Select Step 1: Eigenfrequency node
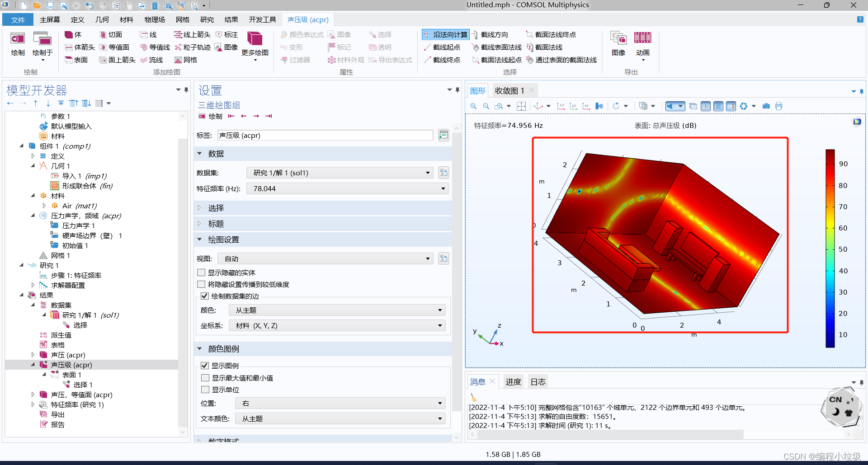 pos(76,275)
